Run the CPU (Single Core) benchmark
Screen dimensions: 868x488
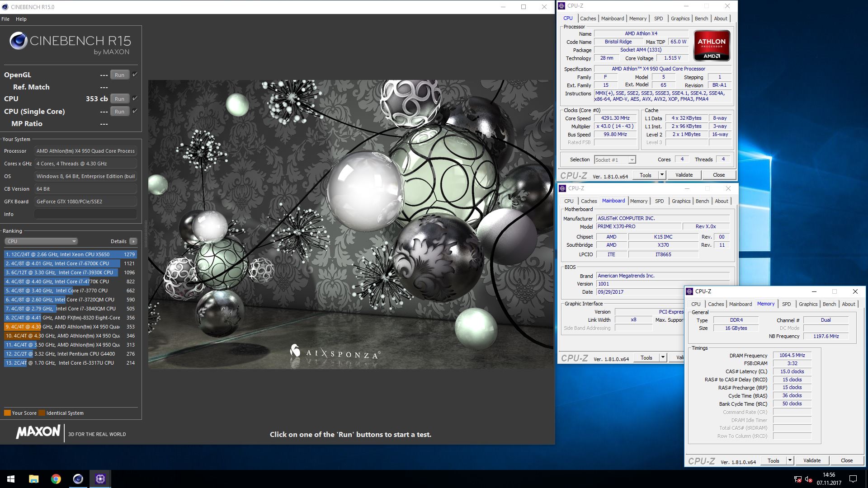[x=119, y=112]
